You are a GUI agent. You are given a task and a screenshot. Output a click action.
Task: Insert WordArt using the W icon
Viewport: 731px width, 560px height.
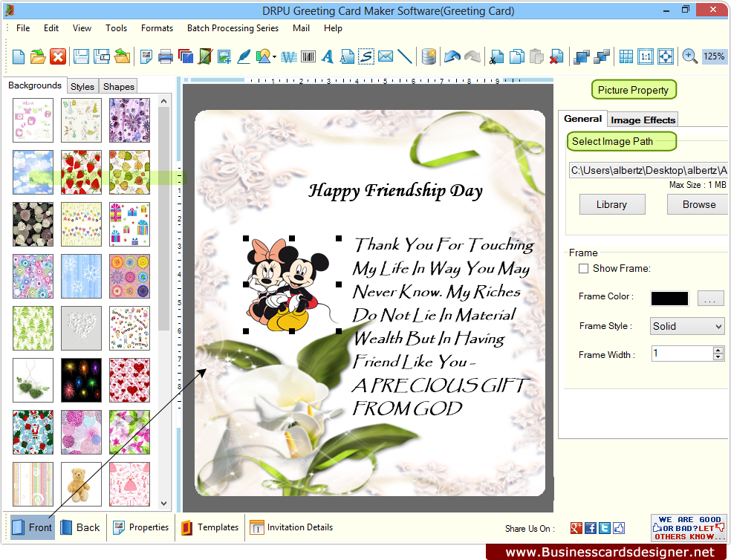(288, 57)
